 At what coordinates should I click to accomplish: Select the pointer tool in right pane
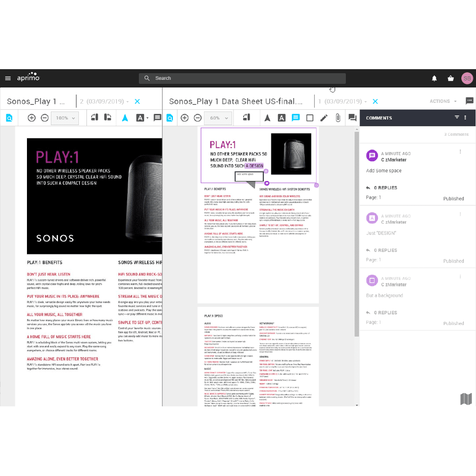[x=267, y=118]
